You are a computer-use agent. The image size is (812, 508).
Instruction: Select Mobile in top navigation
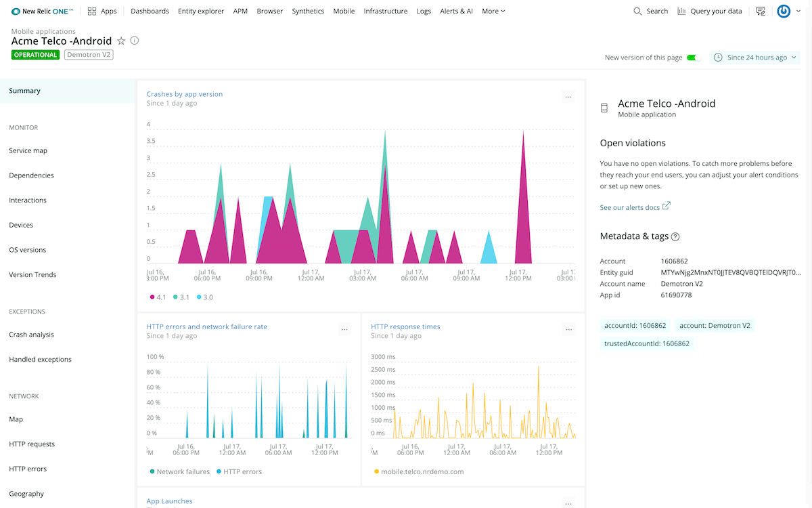point(344,11)
